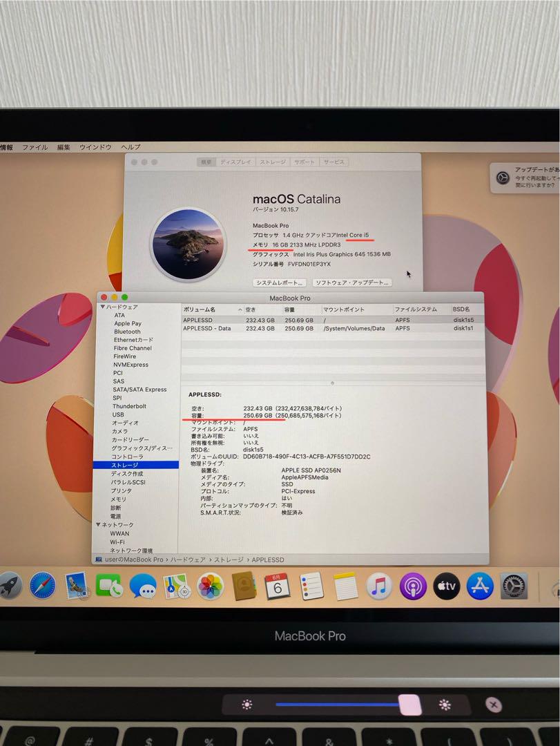
Task: Open Notes app in the Dock
Action: coord(345,586)
